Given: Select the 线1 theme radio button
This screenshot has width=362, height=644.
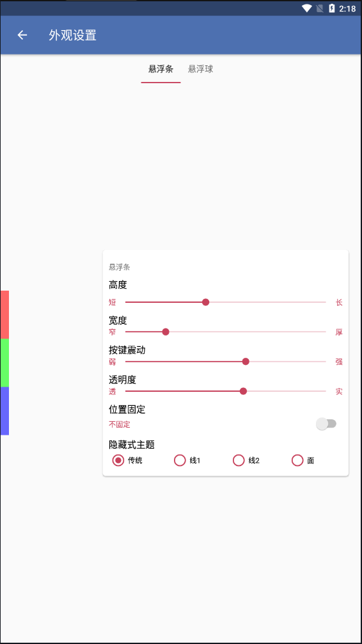Looking at the screenshot, I should 180,460.
